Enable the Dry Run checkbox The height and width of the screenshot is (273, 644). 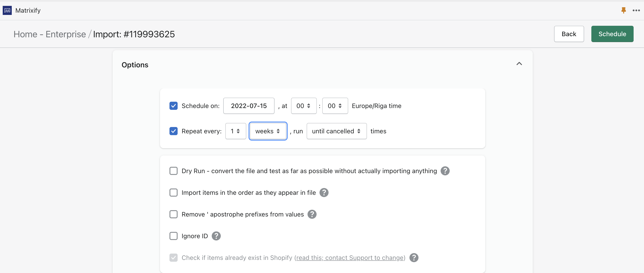pos(174,171)
